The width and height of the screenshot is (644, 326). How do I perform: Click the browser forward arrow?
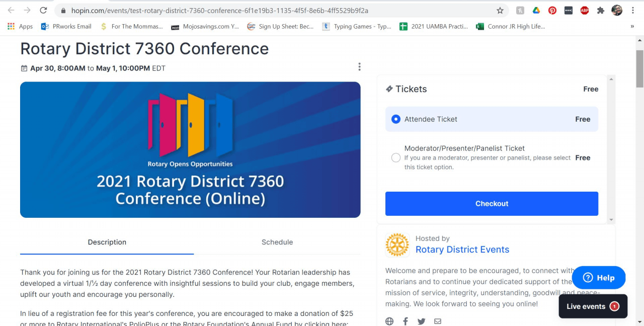(x=27, y=10)
